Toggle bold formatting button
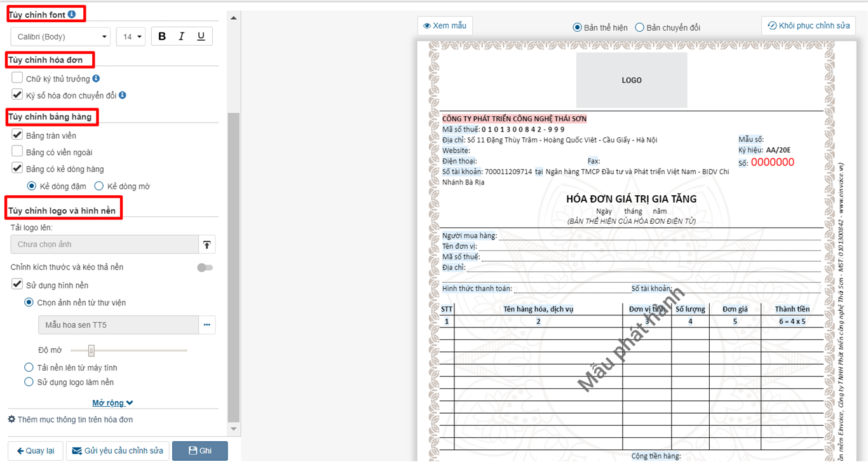 pyautogui.click(x=162, y=37)
